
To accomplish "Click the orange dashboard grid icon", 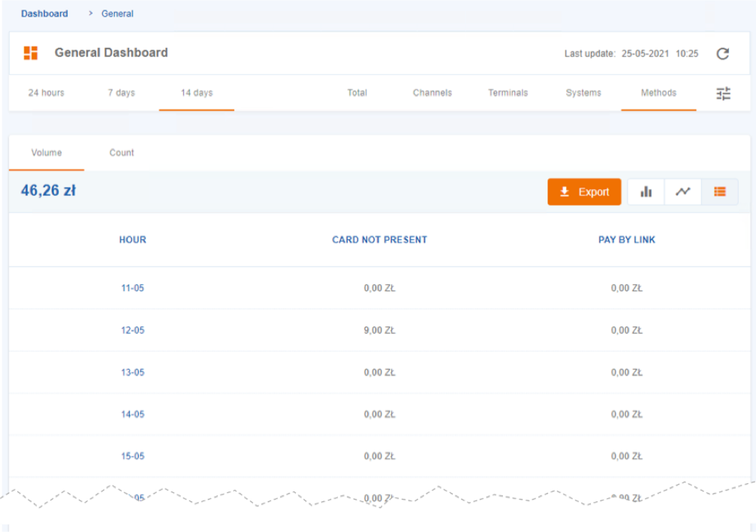I will point(31,53).
